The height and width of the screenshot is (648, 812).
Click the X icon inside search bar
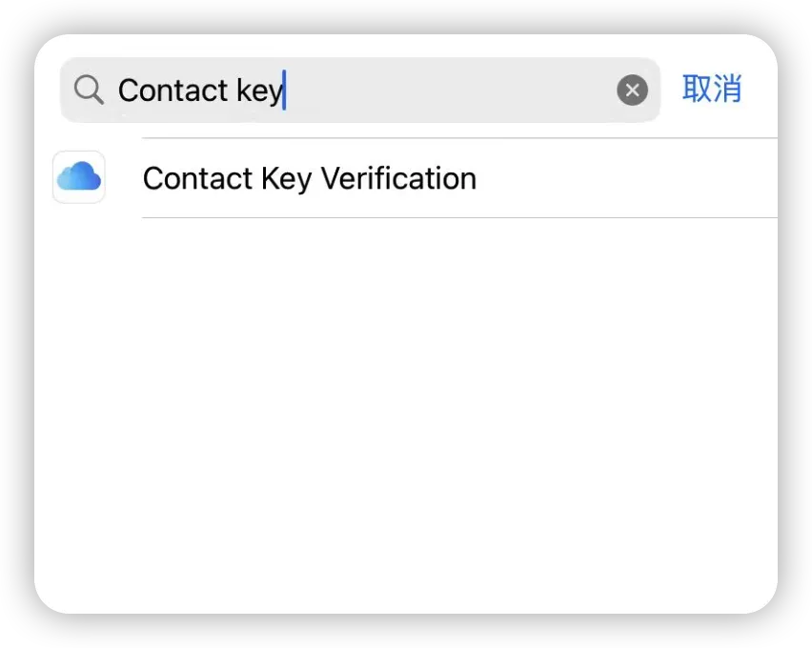(632, 91)
